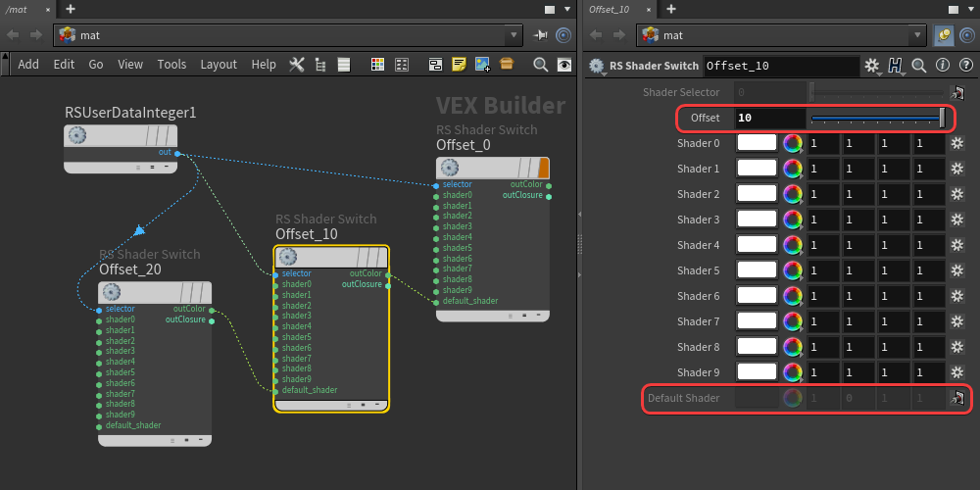The width and height of the screenshot is (980, 490).
Task: Open the View menu
Action: coord(130,65)
